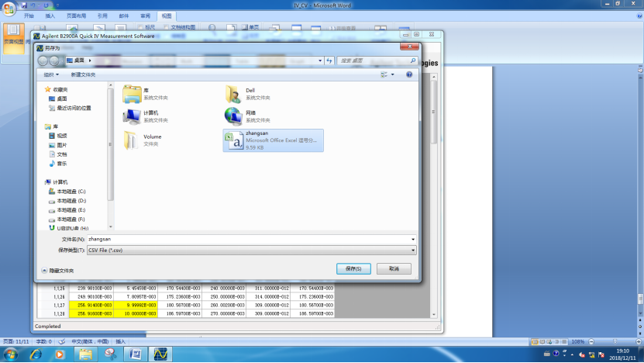Expand the 文件名 combo box dropdown
The image size is (644, 363).
(x=413, y=239)
